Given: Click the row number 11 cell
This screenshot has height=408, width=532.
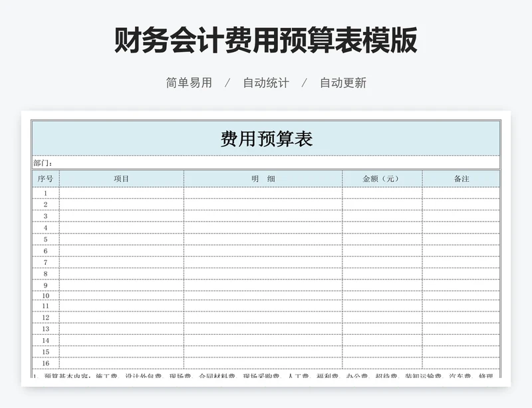Looking at the screenshot, I should 46,306.
